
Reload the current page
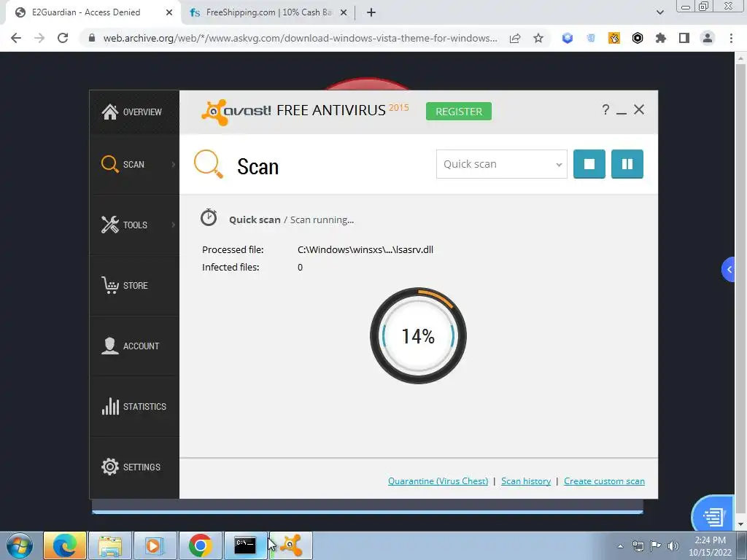click(x=63, y=38)
